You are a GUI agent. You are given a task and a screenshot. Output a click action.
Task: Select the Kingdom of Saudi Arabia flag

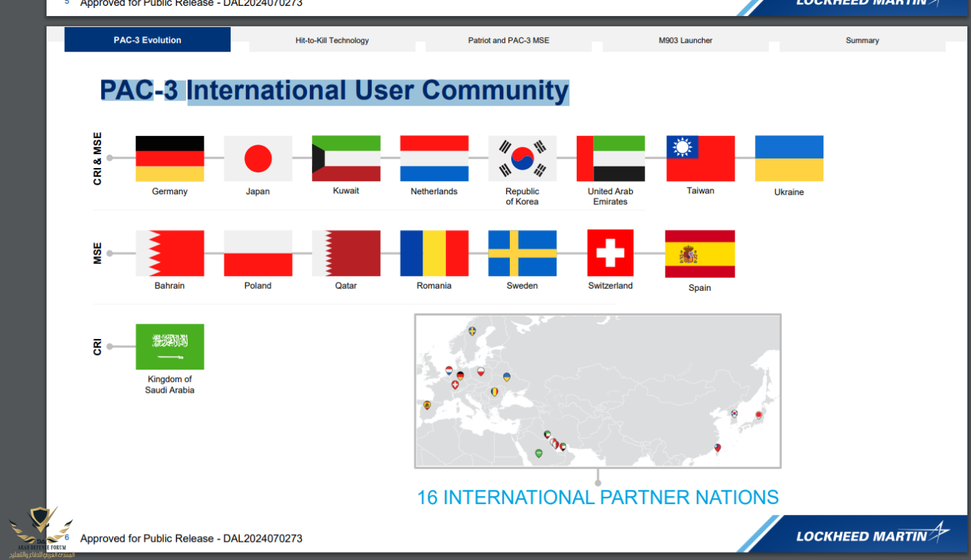click(x=169, y=346)
